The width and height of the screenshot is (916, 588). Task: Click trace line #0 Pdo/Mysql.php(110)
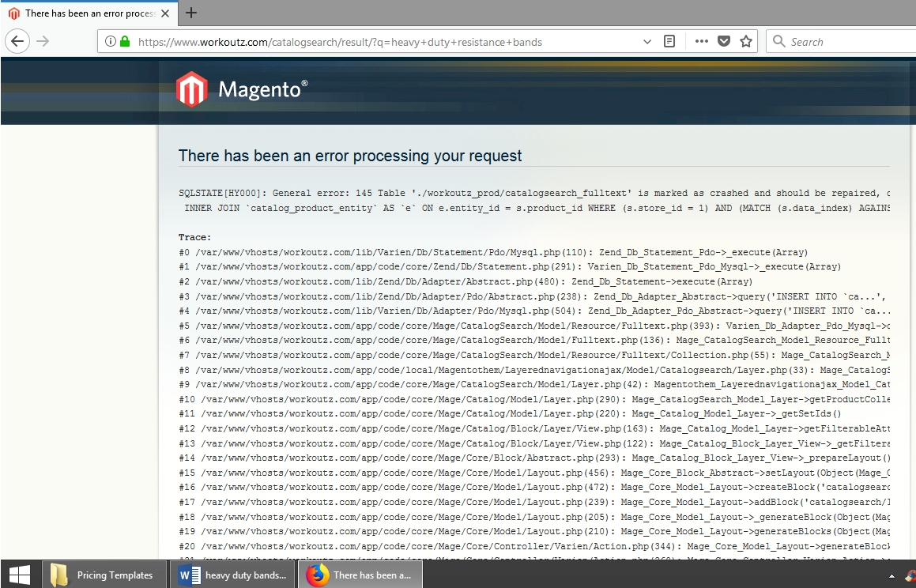pos(493,252)
